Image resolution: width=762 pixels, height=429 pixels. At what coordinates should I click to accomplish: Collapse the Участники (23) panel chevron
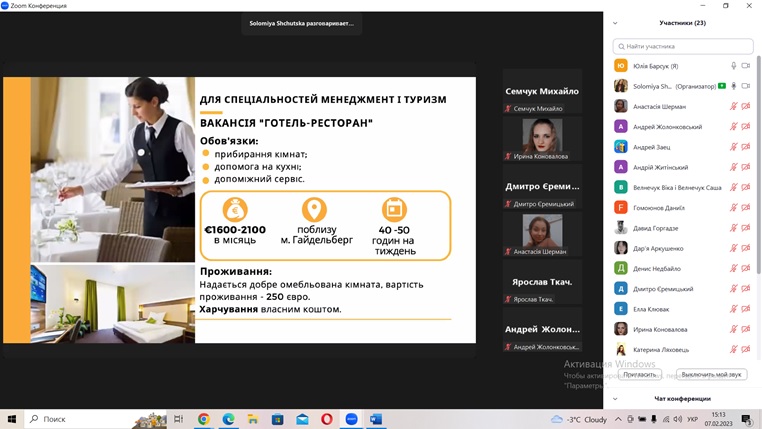pyautogui.click(x=615, y=23)
